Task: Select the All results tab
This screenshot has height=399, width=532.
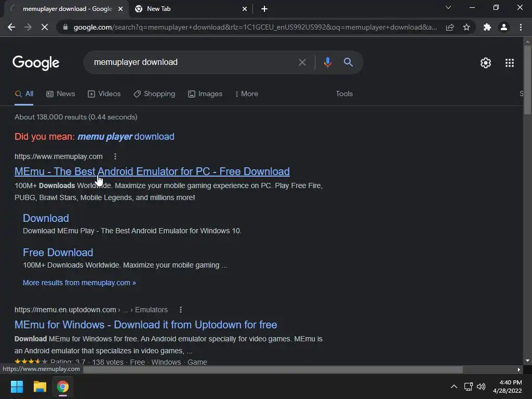Action: pos(24,94)
